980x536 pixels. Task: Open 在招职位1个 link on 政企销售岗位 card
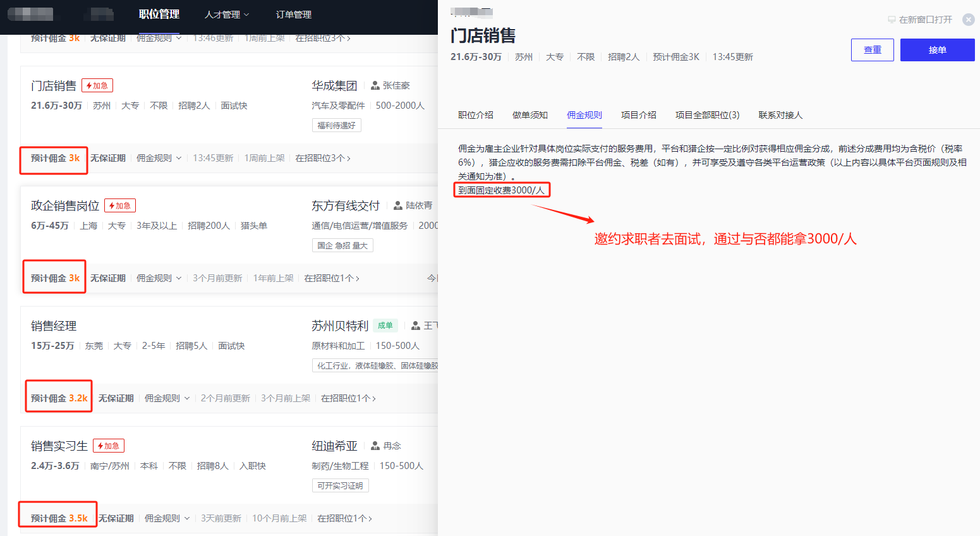pos(332,278)
